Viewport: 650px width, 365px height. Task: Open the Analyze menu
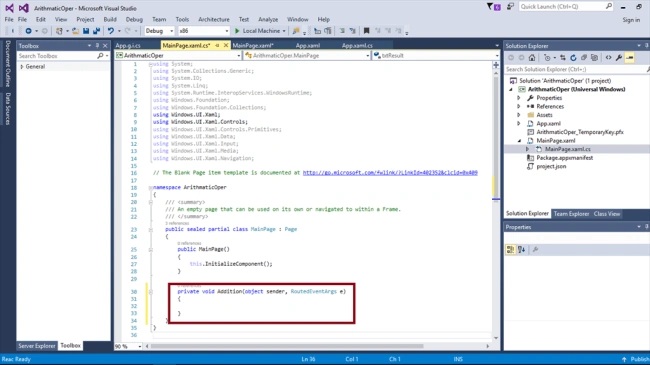click(268, 19)
